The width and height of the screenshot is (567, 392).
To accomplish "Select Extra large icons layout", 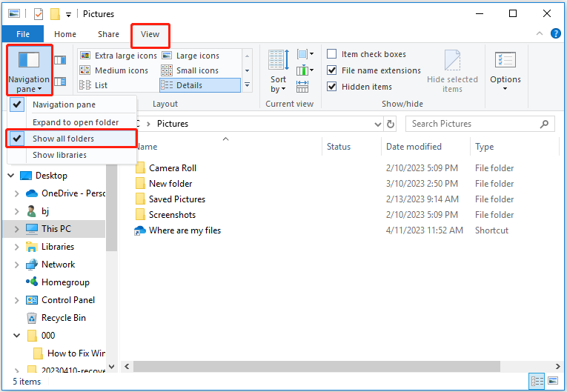I will point(118,56).
